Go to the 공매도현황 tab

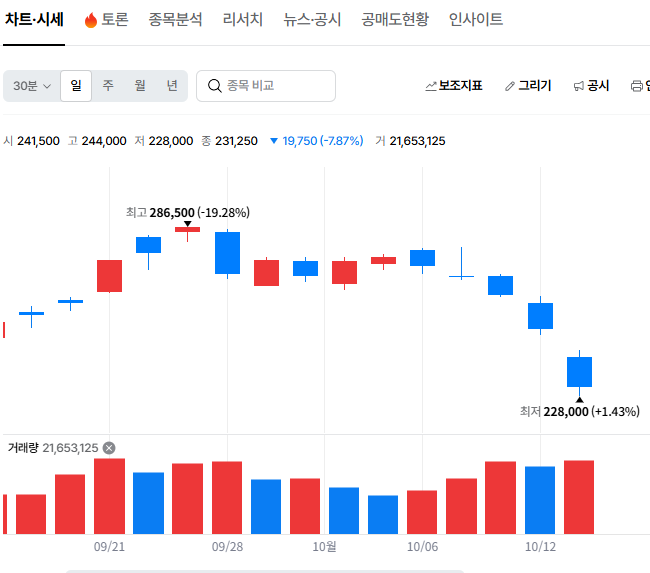395,19
